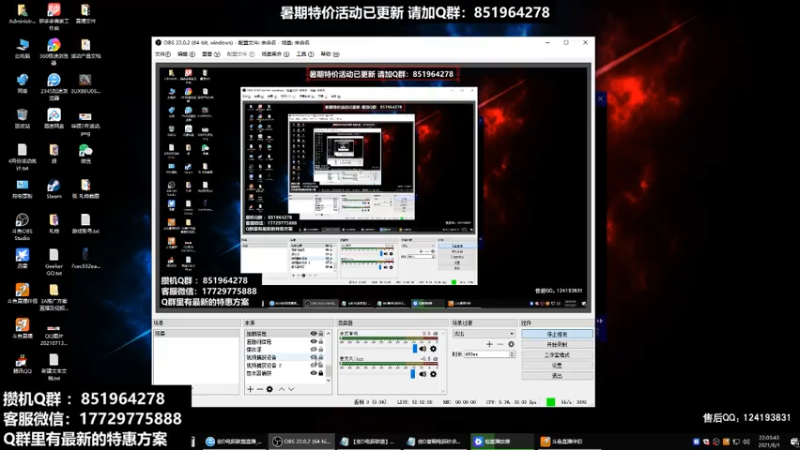Open 场景集合(S) Scene Collection menu
This screenshot has width=800, height=450.
pos(276,54)
